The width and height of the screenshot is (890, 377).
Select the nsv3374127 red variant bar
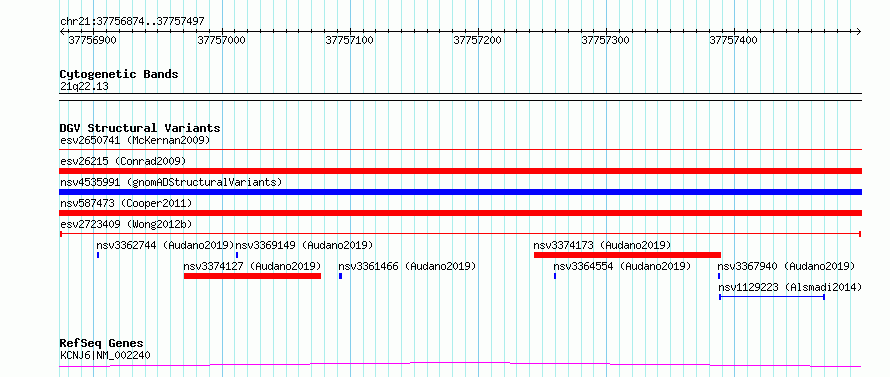tap(252, 276)
